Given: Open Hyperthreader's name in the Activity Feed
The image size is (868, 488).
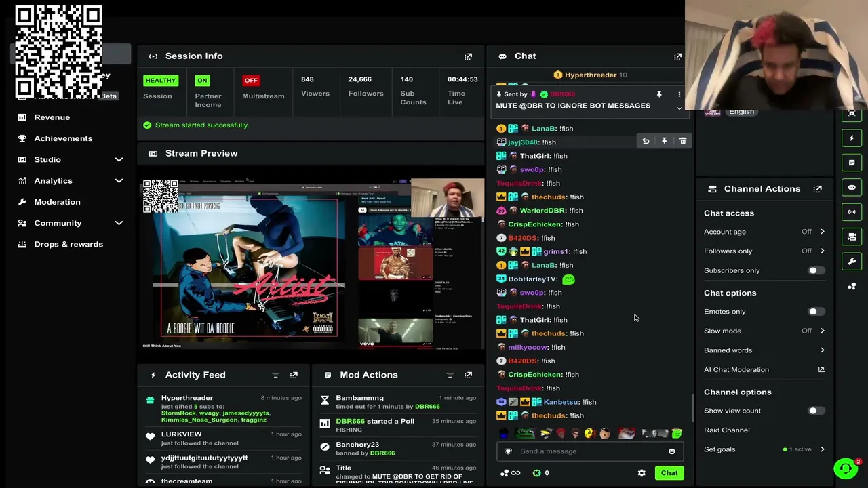Looking at the screenshot, I should tap(187, 398).
